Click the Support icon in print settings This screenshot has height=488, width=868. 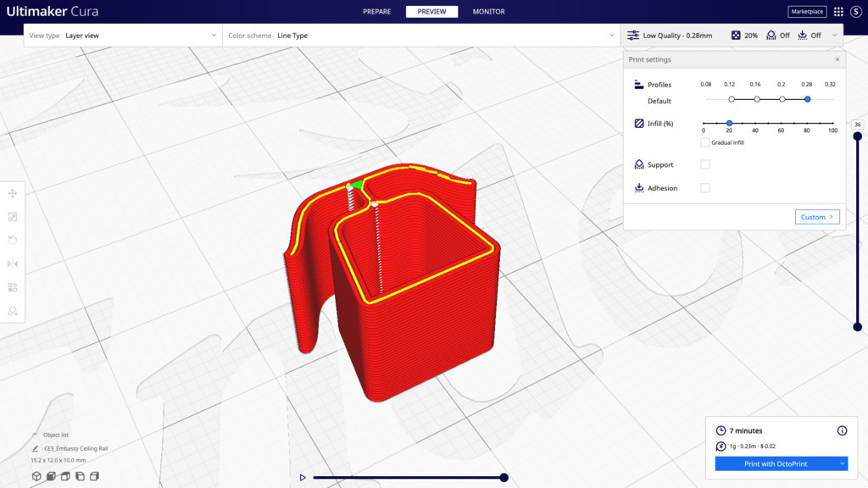point(639,164)
